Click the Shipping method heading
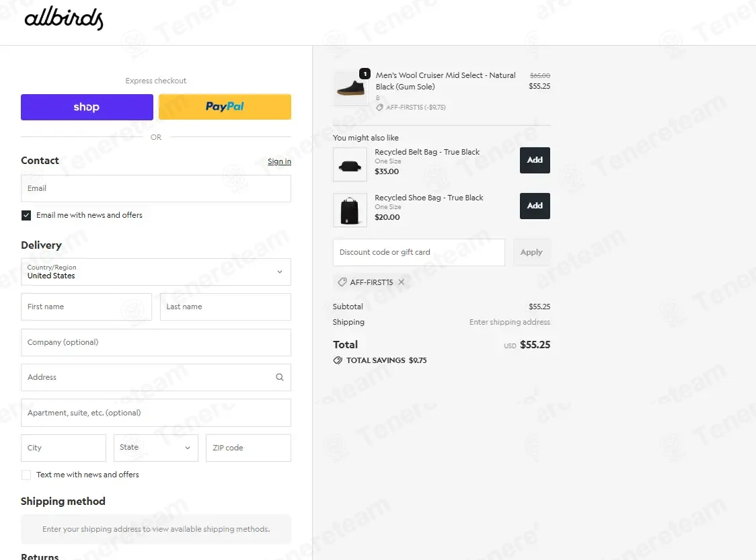 pos(63,502)
